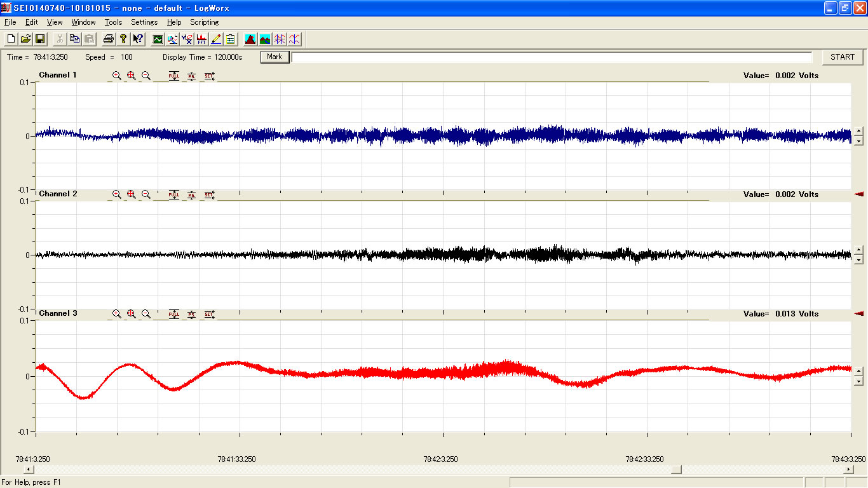This screenshot has height=488, width=868.
Task: Zoom out on Channel 2 waveform
Action: tap(146, 194)
